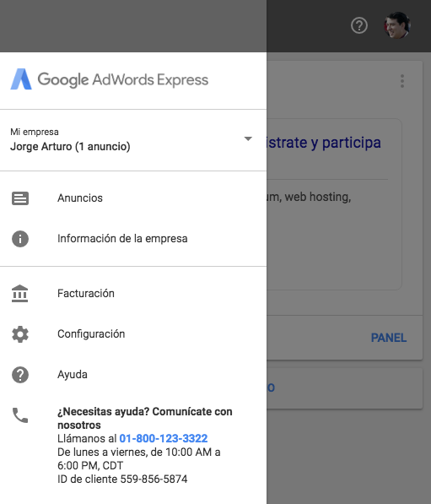
Task: Open the Anuncios menu item
Action: (x=133, y=198)
